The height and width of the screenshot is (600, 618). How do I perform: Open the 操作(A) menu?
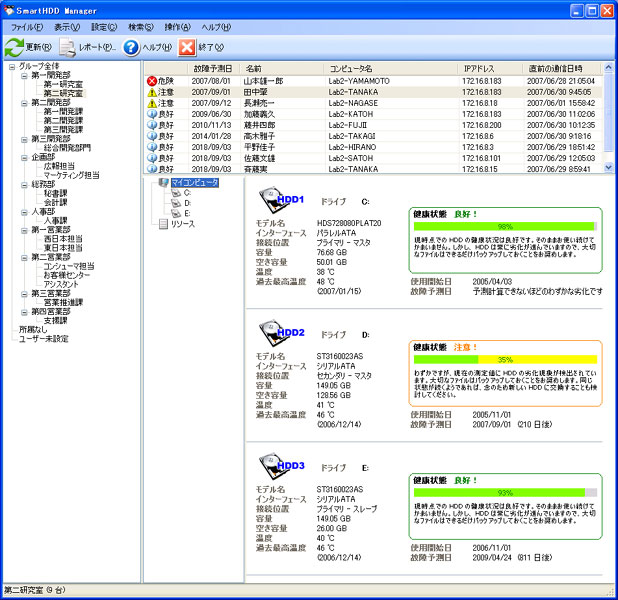point(177,27)
